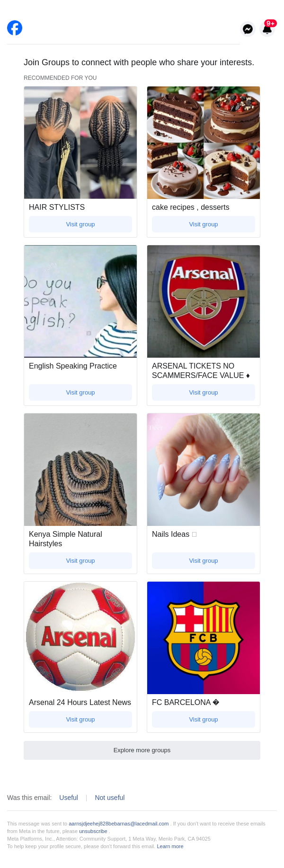Visit the Nails Ideas group
This screenshot has width=284, height=868.
tap(204, 561)
